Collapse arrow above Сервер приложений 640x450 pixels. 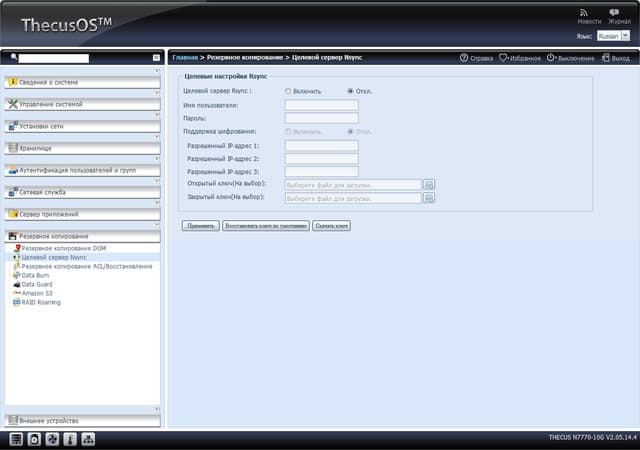point(157,203)
